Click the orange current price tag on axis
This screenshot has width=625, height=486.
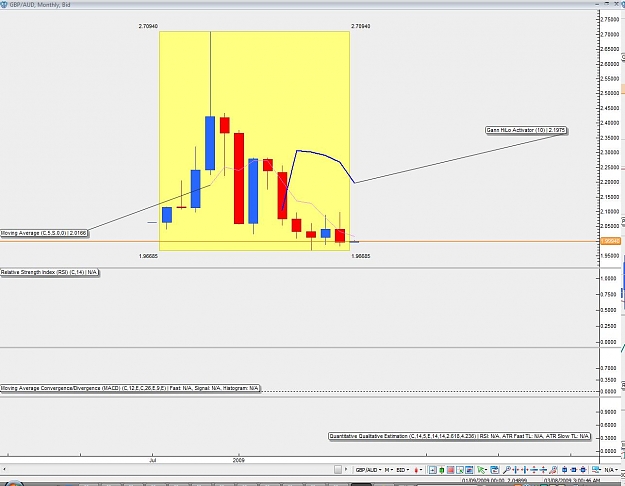(610, 241)
